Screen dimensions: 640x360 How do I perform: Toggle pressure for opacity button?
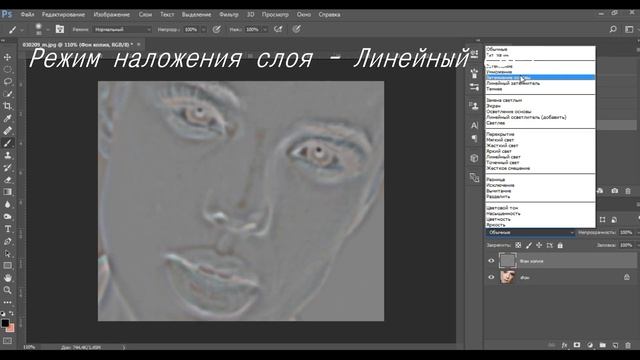pyautogui.click(x=217, y=29)
